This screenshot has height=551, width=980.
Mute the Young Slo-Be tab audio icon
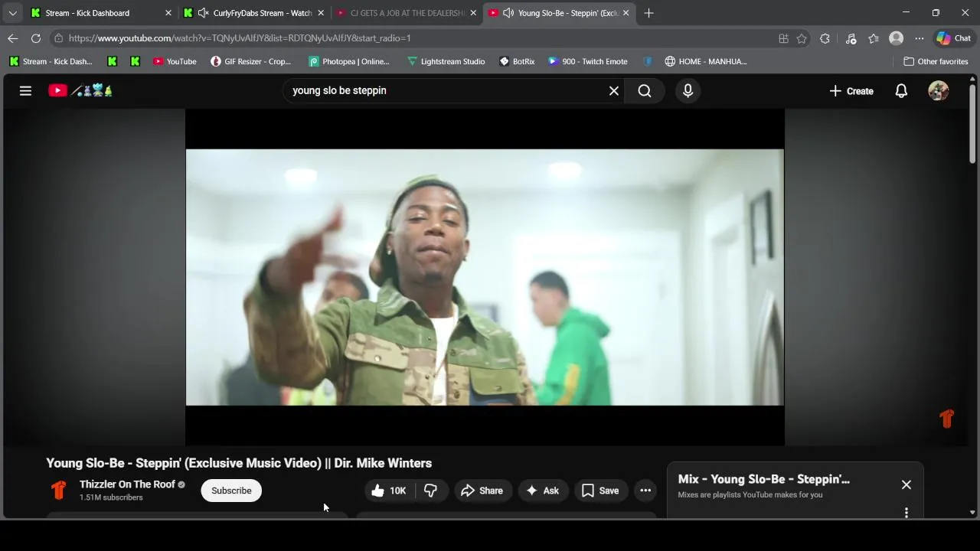click(x=508, y=13)
